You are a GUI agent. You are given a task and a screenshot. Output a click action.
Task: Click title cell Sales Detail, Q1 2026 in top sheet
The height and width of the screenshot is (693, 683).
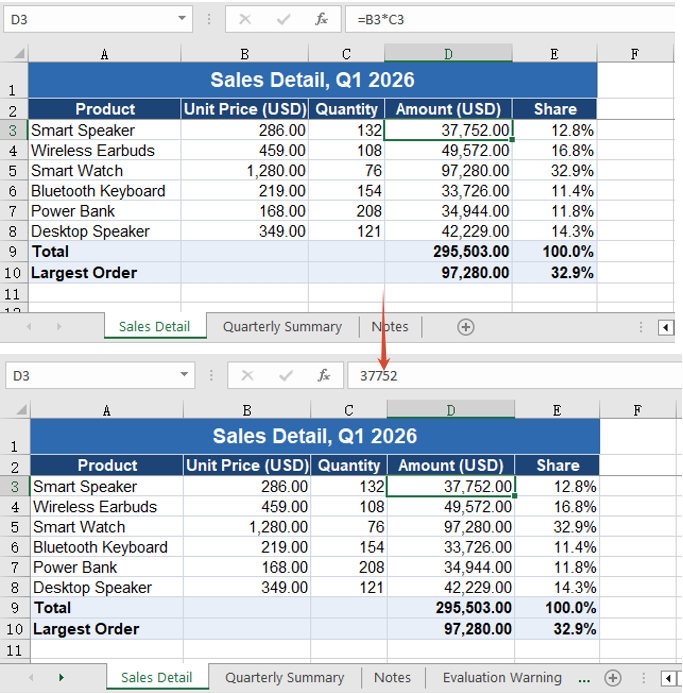[313, 80]
